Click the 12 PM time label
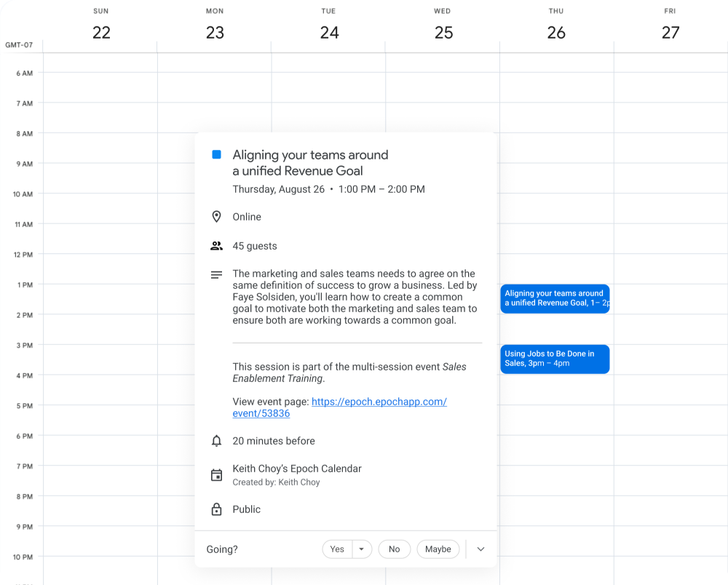Screen dimensions: 728x585 click(23, 255)
